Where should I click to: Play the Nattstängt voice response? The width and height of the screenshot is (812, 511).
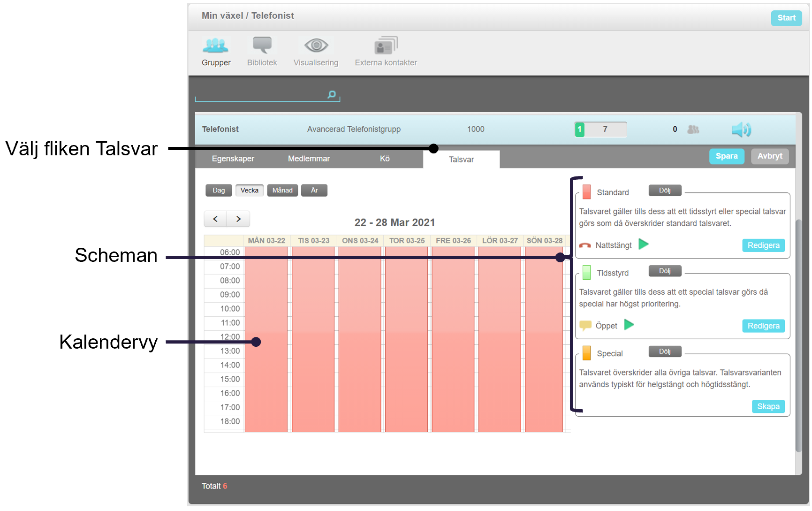coord(644,244)
